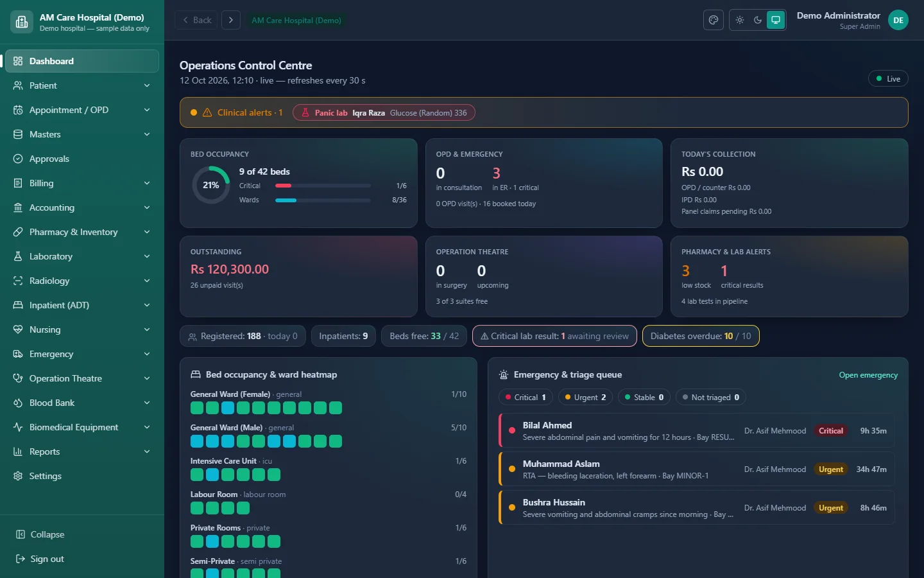The height and width of the screenshot is (578, 924).
Task: Open the Settings menu item
Action: pos(82,476)
